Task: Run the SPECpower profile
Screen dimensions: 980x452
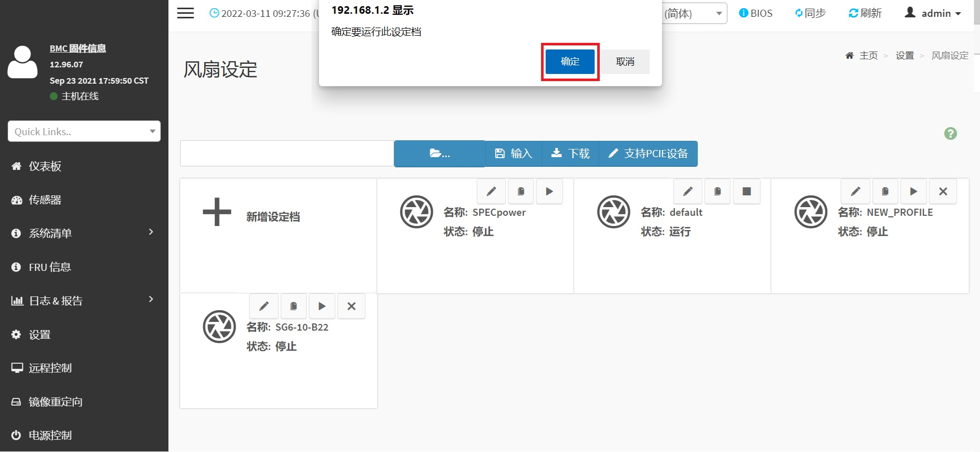Action: pos(549,191)
